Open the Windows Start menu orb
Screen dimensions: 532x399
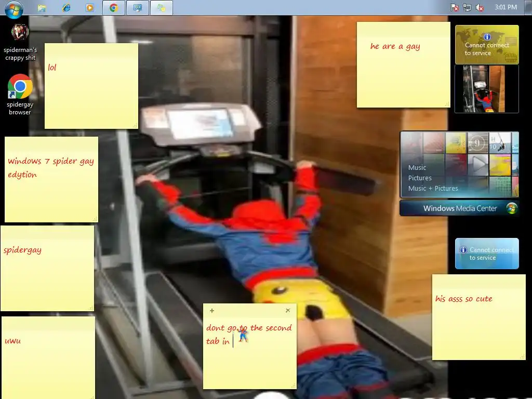pyautogui.click(x=14, y=8)
